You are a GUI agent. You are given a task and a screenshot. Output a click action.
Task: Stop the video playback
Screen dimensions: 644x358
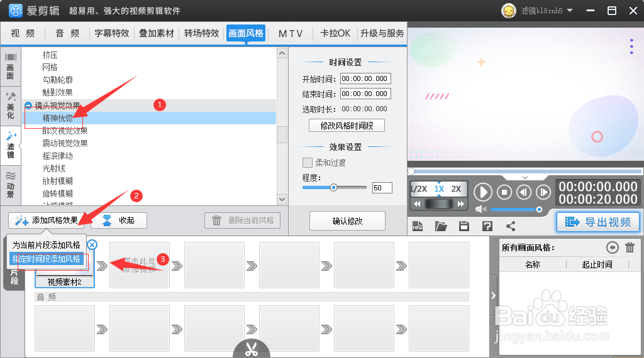click(x=504, y=192)
